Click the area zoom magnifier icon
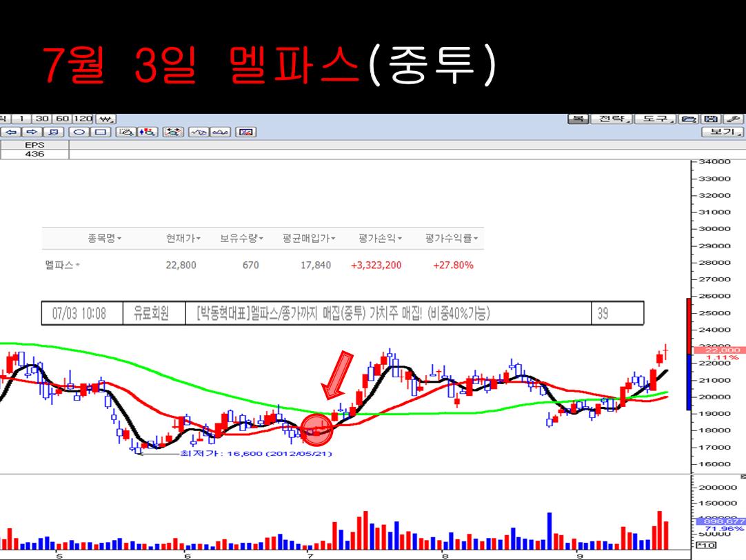 pos(127,132)
